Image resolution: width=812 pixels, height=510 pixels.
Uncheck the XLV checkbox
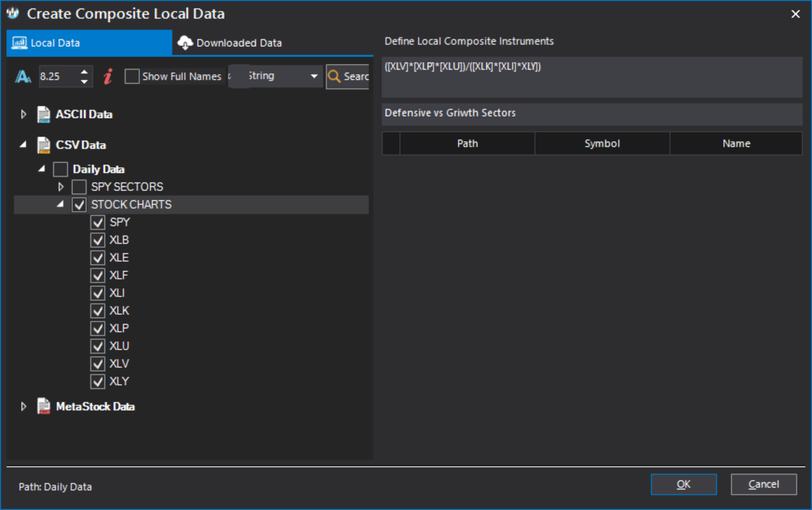(x=97, y=364)
